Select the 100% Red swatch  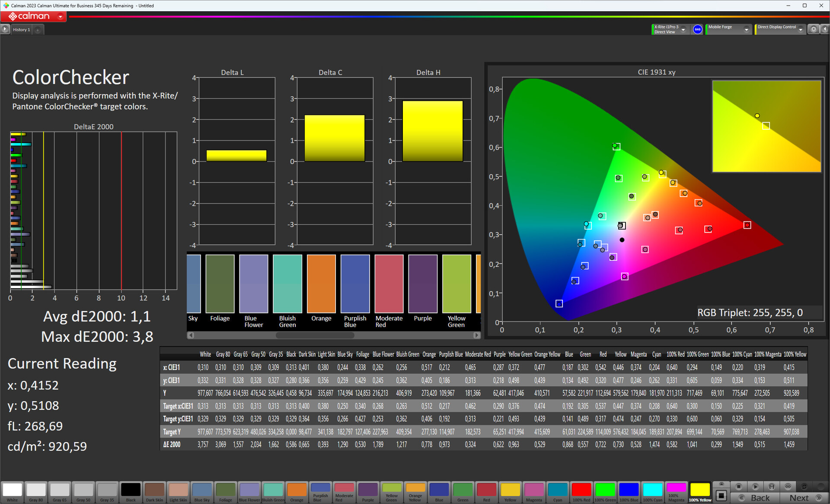(581, 492)
